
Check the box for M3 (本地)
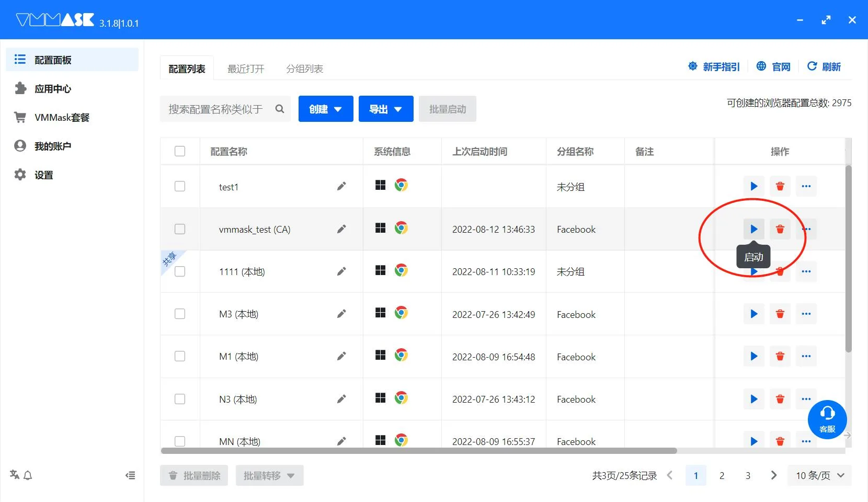180,314
